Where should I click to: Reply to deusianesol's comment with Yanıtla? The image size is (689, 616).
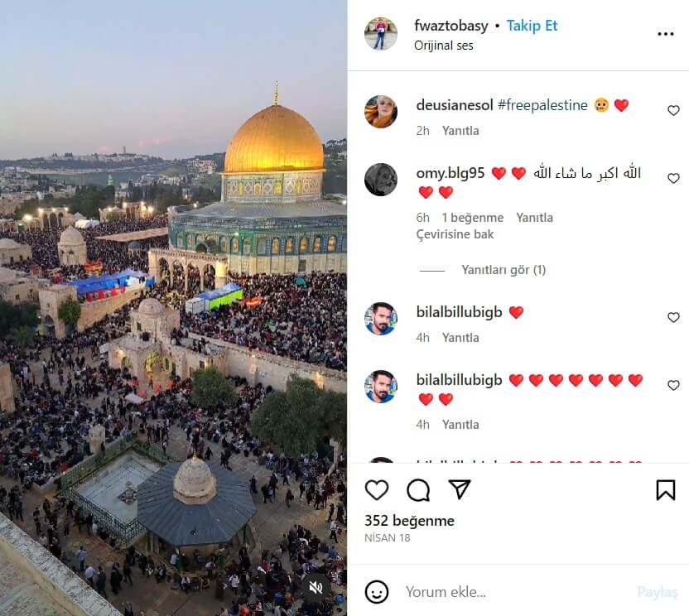(460, 131)
